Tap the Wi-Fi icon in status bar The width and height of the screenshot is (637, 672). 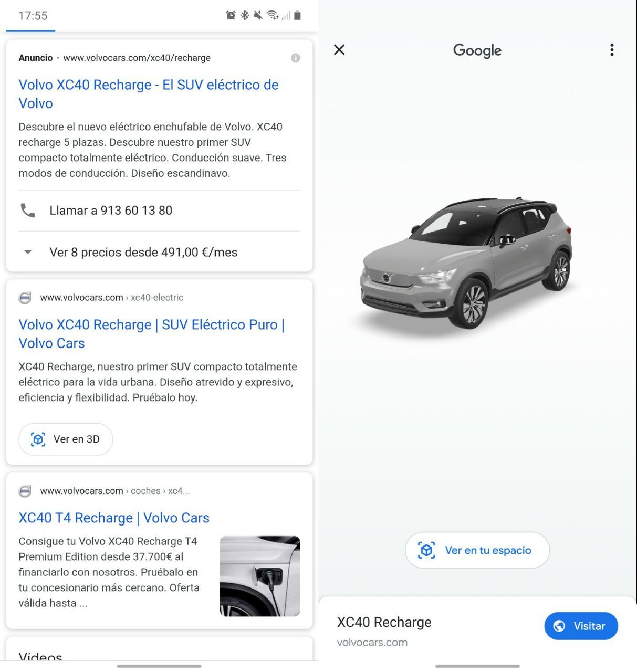tap(272, 15)
